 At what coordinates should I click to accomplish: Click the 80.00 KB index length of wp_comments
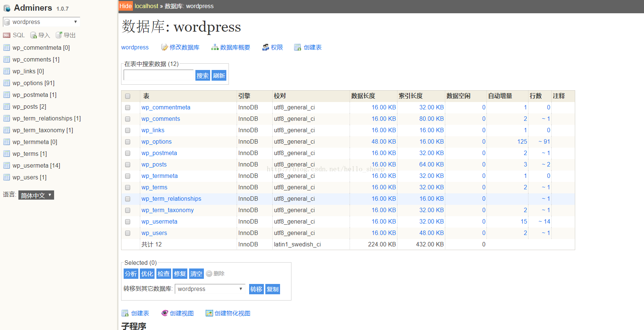432,119
